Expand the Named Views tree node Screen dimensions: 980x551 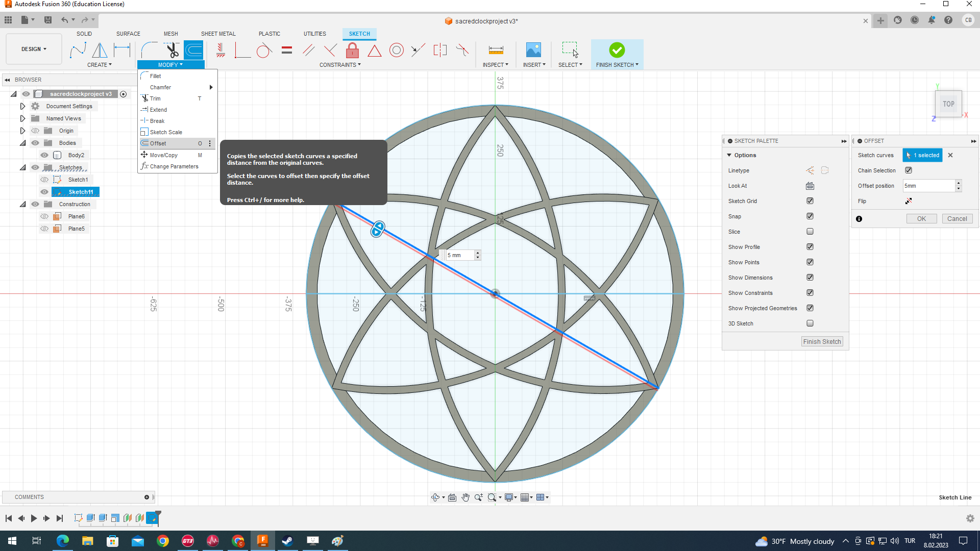tap(22, 118)
